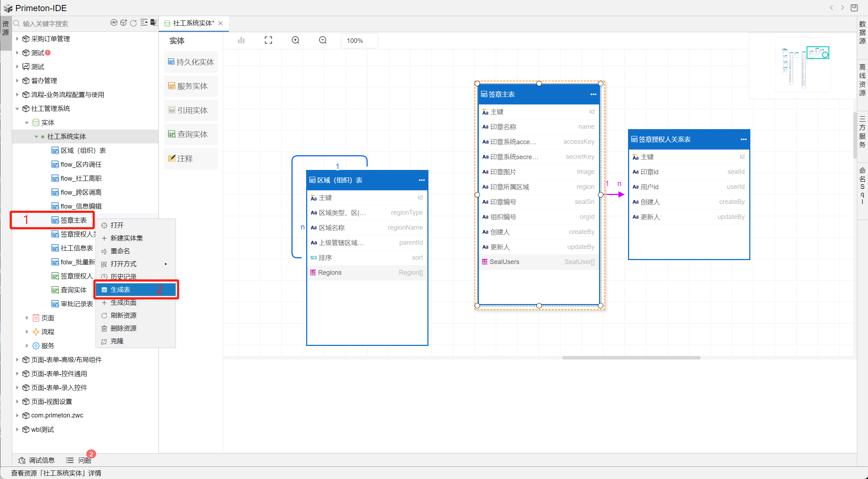Click the AI assistant icon in resource toolbar
Image resolution: width=868 pixels, height=479 pixels.
pos(114,23)
